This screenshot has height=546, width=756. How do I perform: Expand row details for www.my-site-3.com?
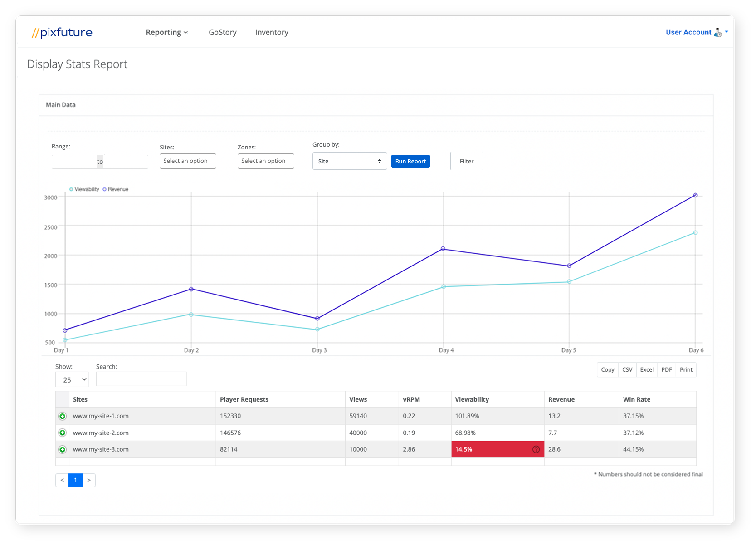62,449
